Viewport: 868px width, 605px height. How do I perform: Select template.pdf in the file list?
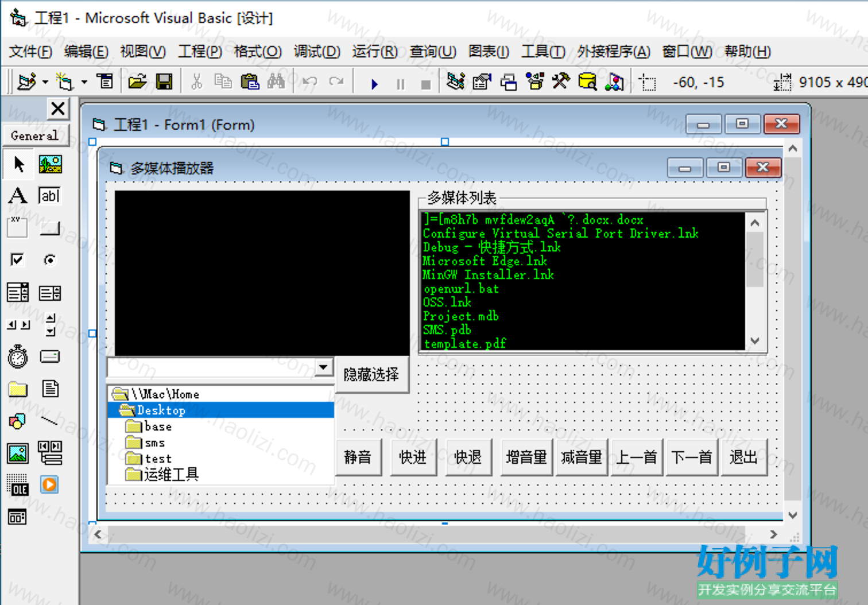coord(465,344)
